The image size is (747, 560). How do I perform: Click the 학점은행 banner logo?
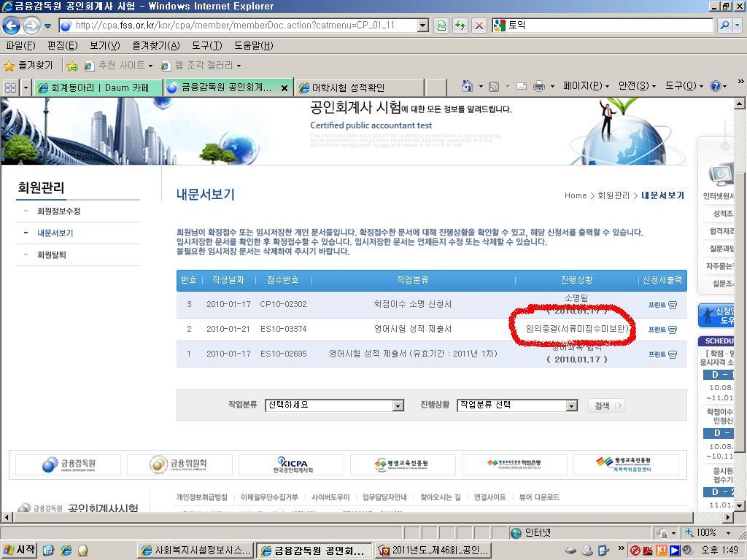(514, 464)
